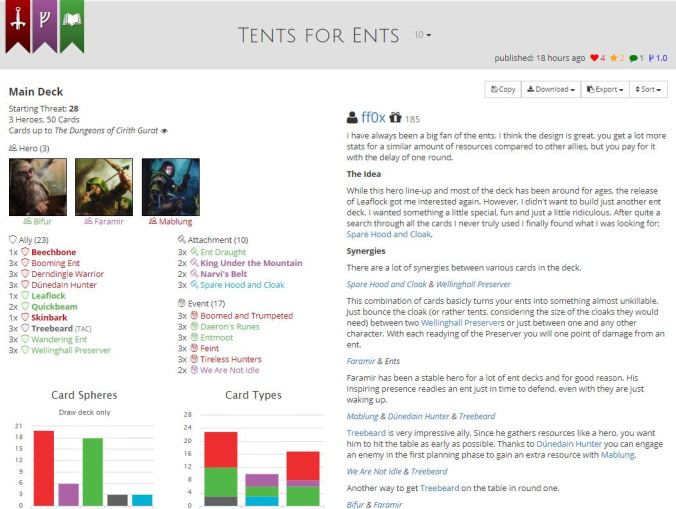The height and width of the screenshot is (509, 676).
Task: Click the Bifur hero portrait thumbnail
Action: pyautogui.click(x=38, y=187)
